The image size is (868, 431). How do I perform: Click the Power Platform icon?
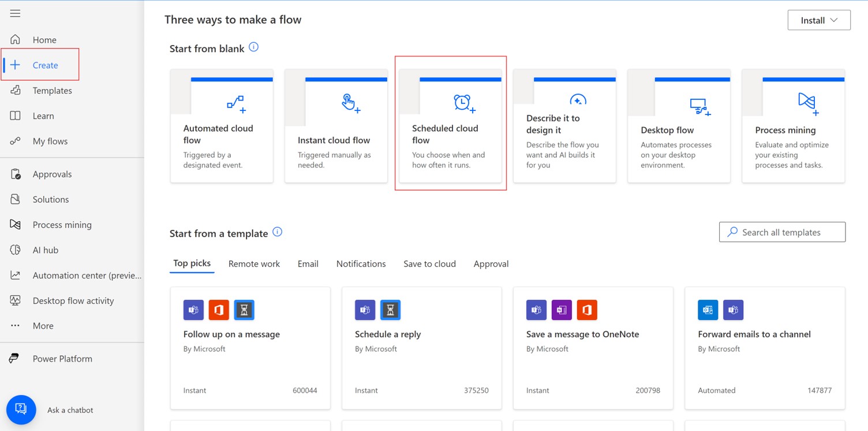click(14, 358)
